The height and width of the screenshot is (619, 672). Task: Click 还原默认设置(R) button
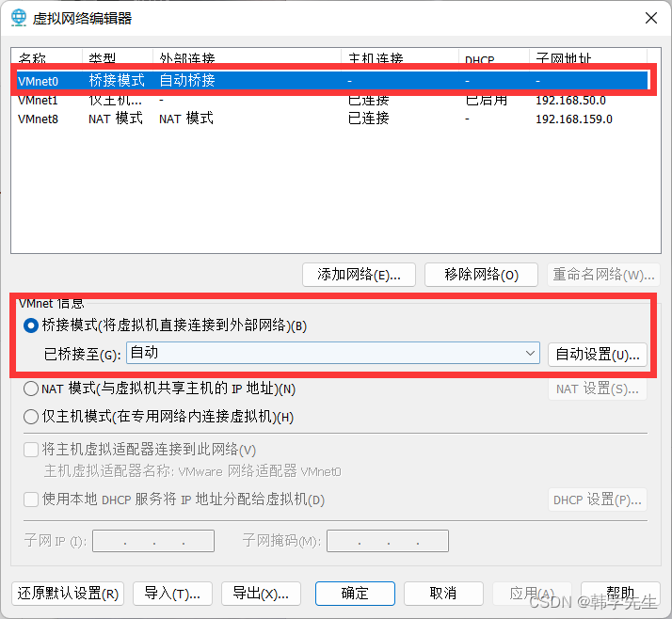click(68, 594)
